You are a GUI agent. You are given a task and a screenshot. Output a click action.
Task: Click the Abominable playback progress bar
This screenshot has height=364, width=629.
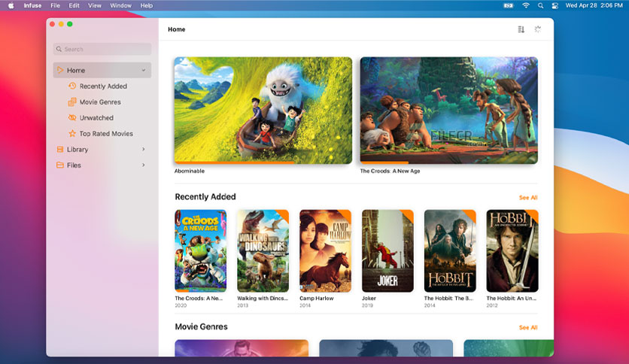[x=263, y=162]
